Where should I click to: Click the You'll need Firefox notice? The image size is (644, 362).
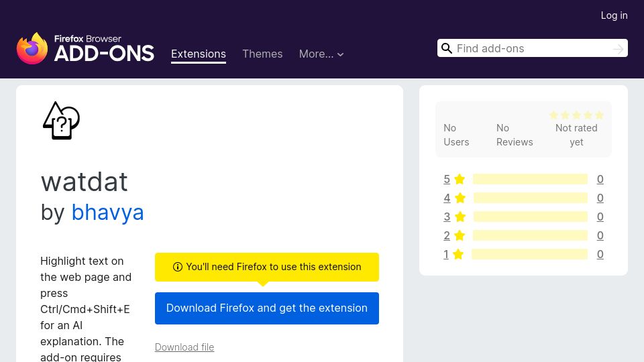click(x=267, y=267)
